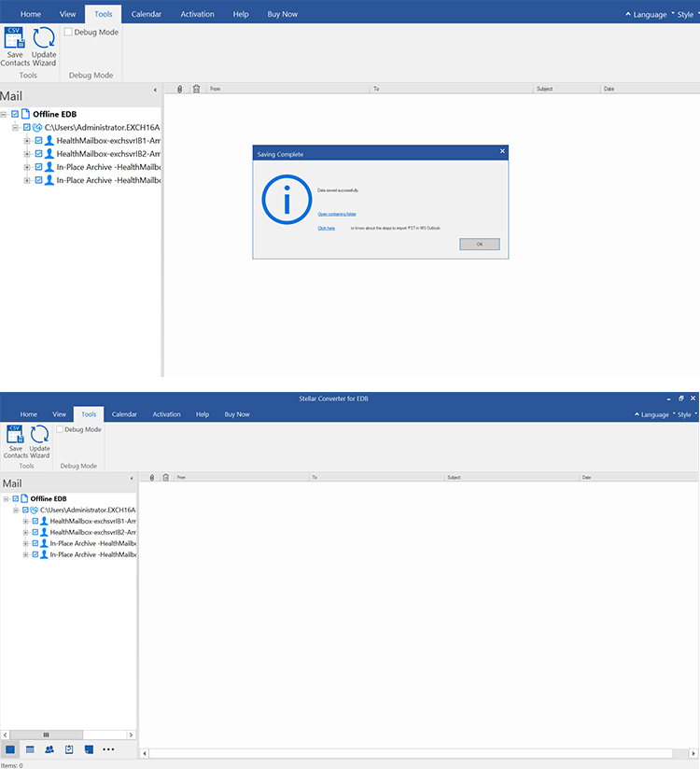Expand last In-Place Archive node in lower window

tap(25, 554)
